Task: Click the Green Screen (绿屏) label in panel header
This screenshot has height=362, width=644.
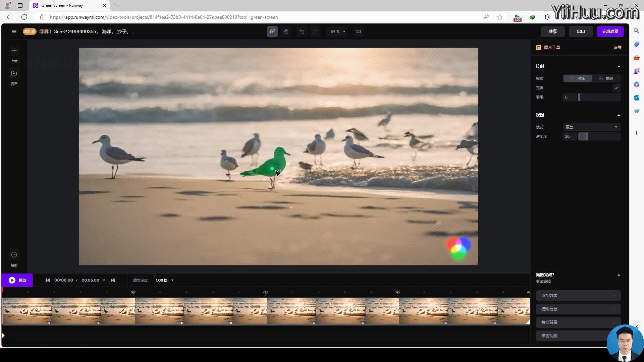Action: tap(617, 48)
